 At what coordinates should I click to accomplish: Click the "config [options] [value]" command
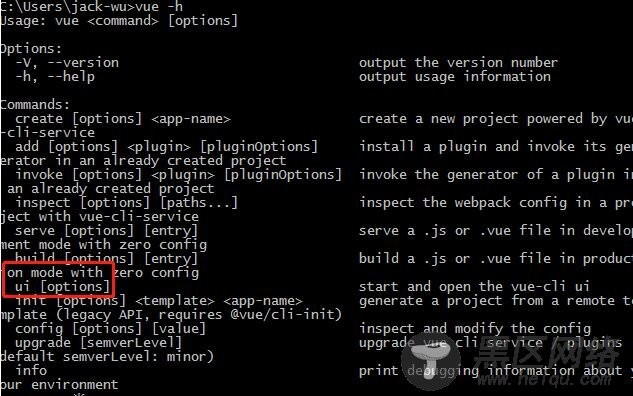(x=111, y=329)
